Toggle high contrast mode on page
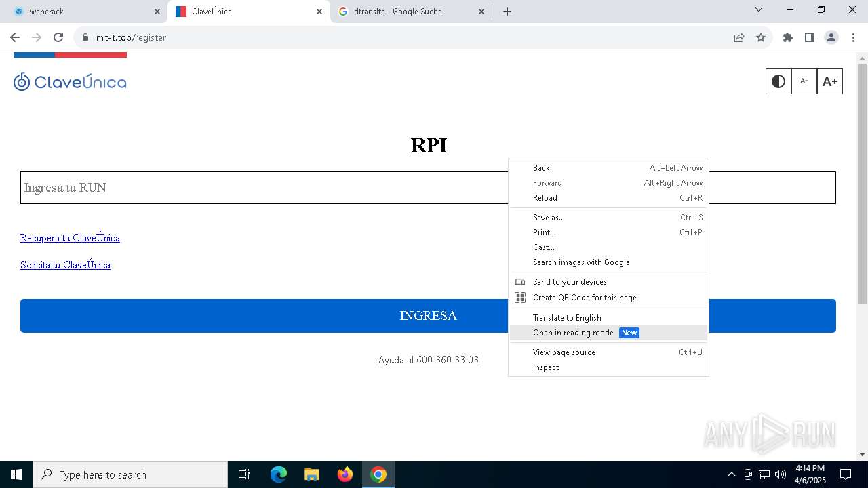868x488 pixels. 778,81
